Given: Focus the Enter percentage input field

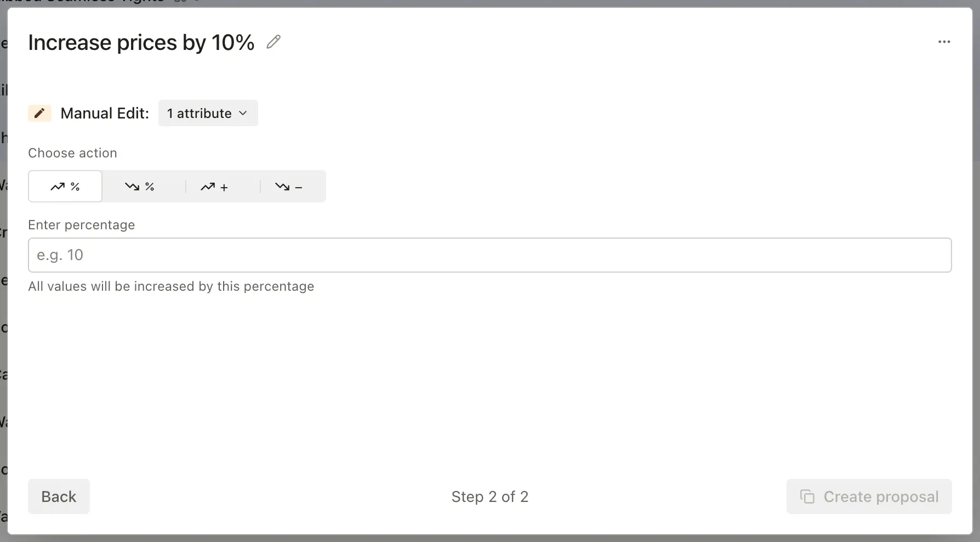Looking at the screenshot, I should (x=490, y=255).
